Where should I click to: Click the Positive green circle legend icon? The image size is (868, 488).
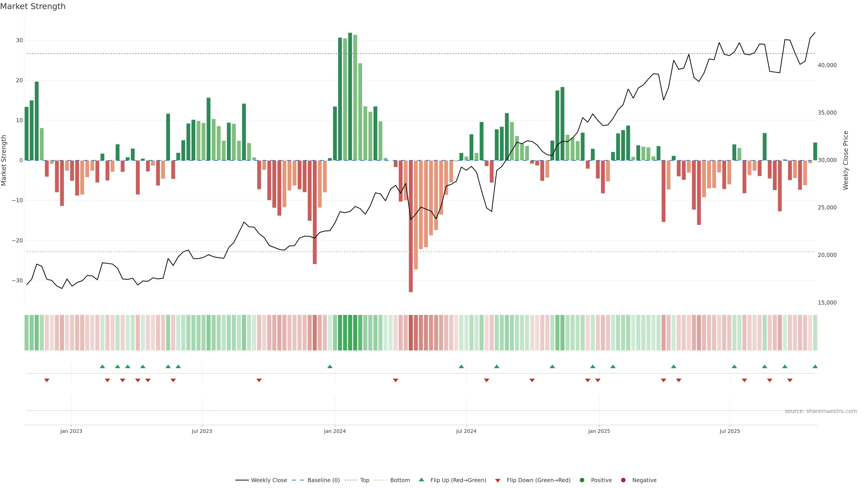point(582,480)
